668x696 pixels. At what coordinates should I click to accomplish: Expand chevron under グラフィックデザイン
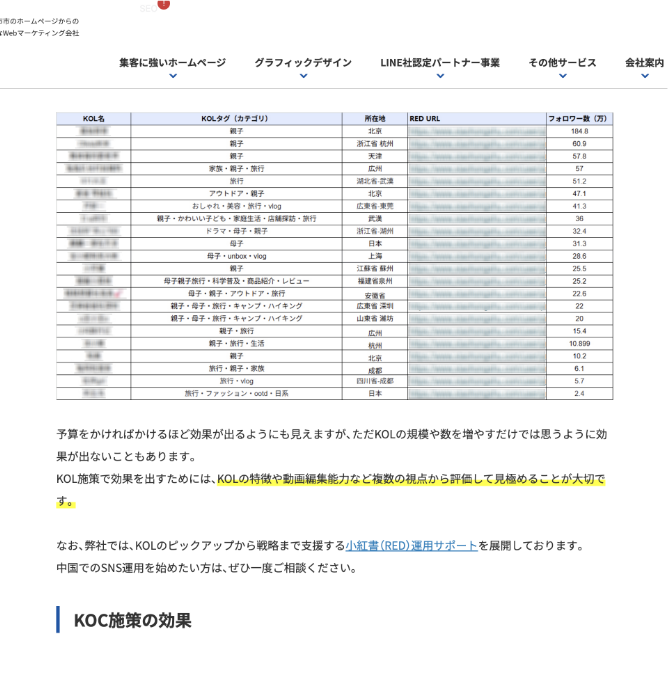tap(304, 76)
